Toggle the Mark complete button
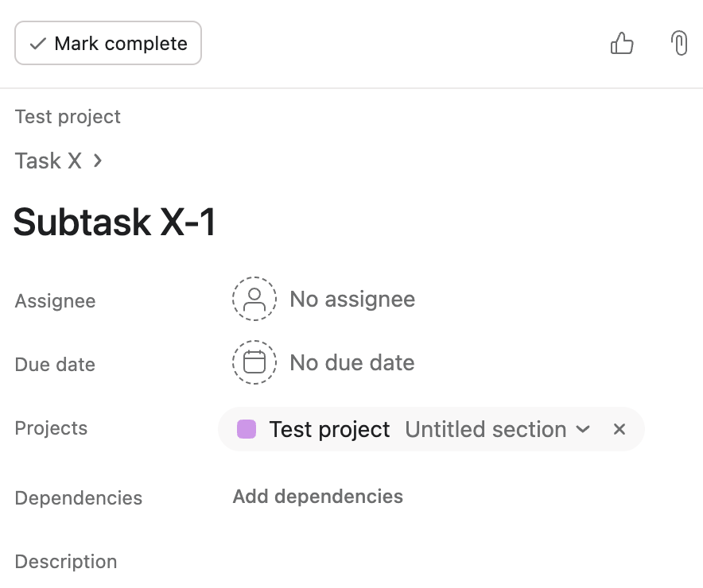 tap(108, 43)
